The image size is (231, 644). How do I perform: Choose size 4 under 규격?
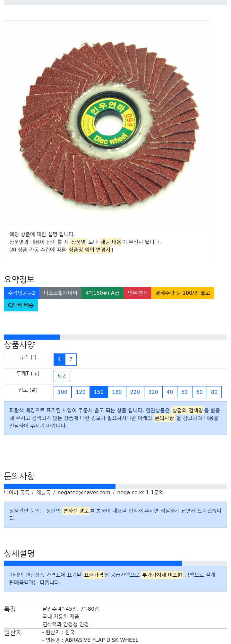[59, 360]
